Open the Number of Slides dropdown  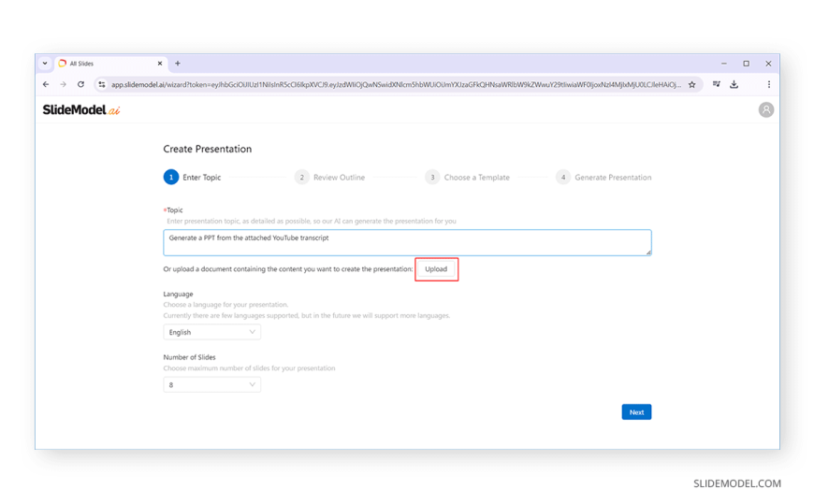point(211,384)
